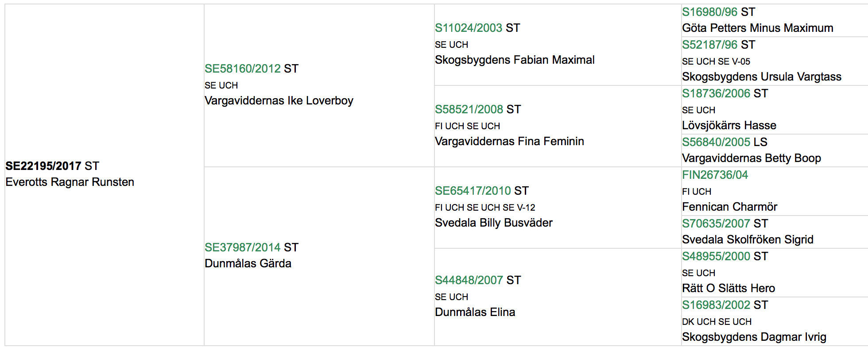Screen dimensions: 868x347
Task: Click registration number S16983/2002
Action: coord(716,305)
